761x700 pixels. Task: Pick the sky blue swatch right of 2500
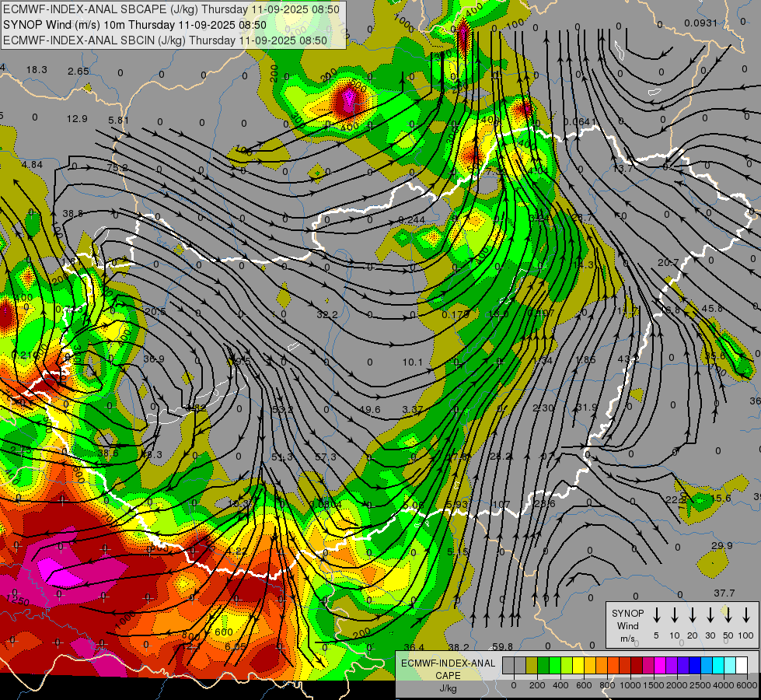[x=706, y=666]
